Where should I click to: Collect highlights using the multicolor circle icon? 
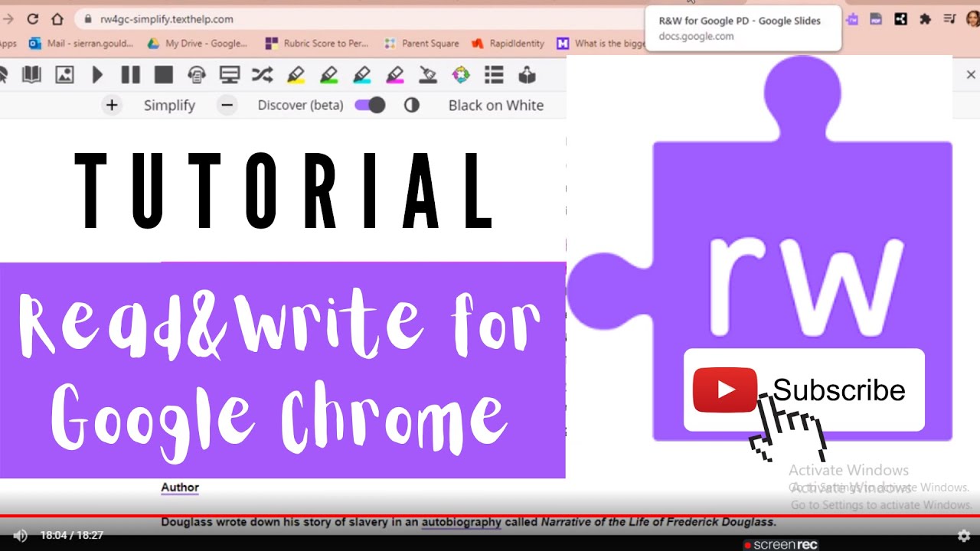(x=461, y=75)
